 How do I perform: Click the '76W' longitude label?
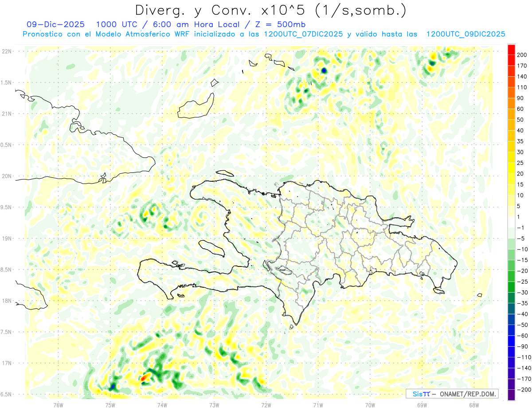click(58, 405)
